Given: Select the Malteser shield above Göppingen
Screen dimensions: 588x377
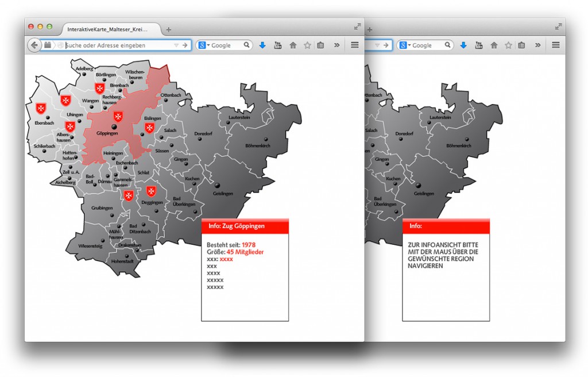Looking at the screenshot, I should point(118,117).
